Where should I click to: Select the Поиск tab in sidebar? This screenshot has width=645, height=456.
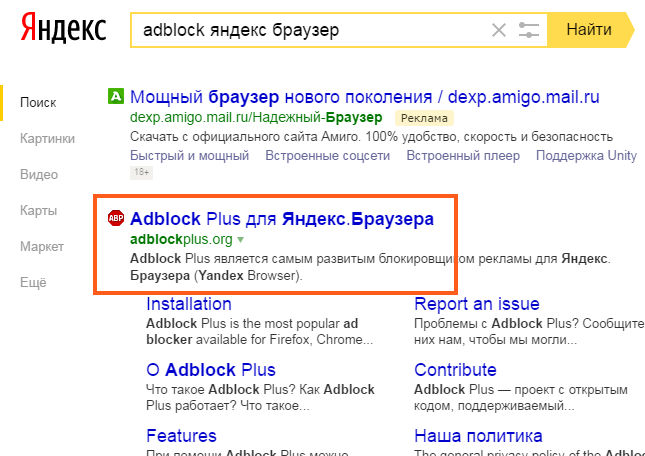tap(38, 102)
